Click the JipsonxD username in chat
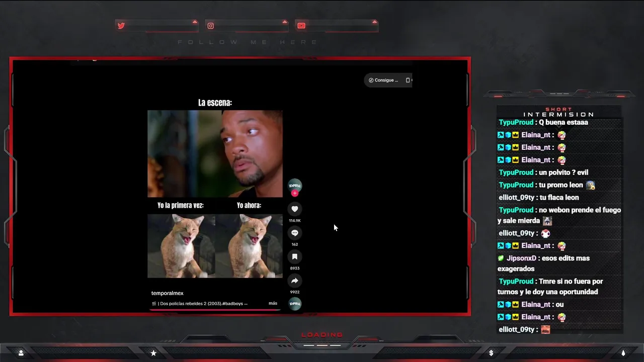Image resolution: width=644 pixels, height=362 pixels. tap(521, 258)
